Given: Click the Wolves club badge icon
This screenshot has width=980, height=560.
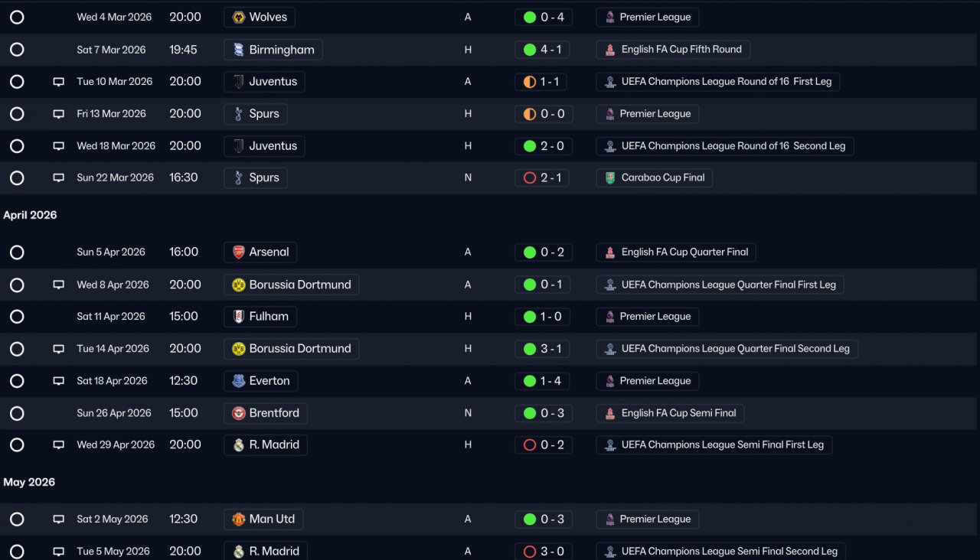Looking at the screenshot, I should 239,17.
